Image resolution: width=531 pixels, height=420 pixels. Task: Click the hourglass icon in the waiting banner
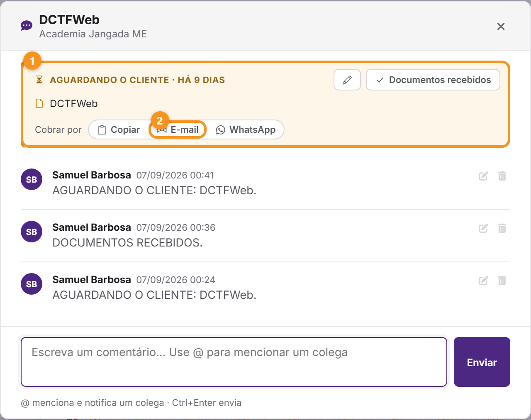(39, 80)
